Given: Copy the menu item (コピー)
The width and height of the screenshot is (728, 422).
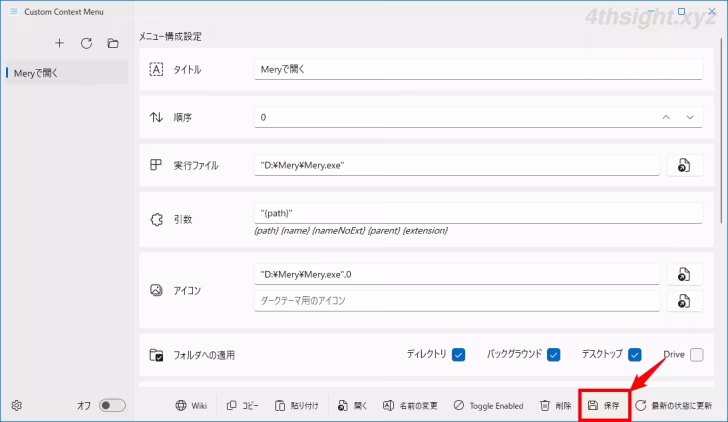Looking at the screenshot, I should pyautogui.click(x=243, y=405).
